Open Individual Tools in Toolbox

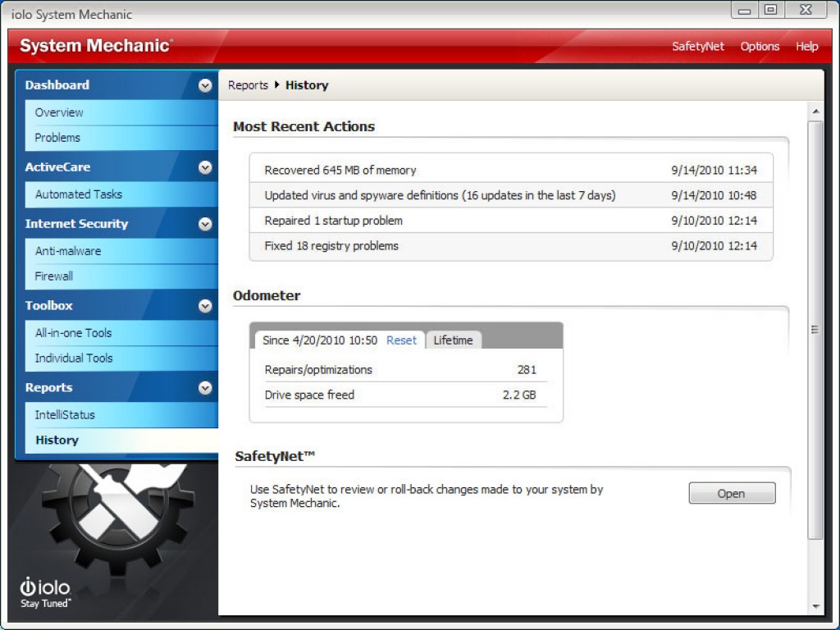click(74, 358)
